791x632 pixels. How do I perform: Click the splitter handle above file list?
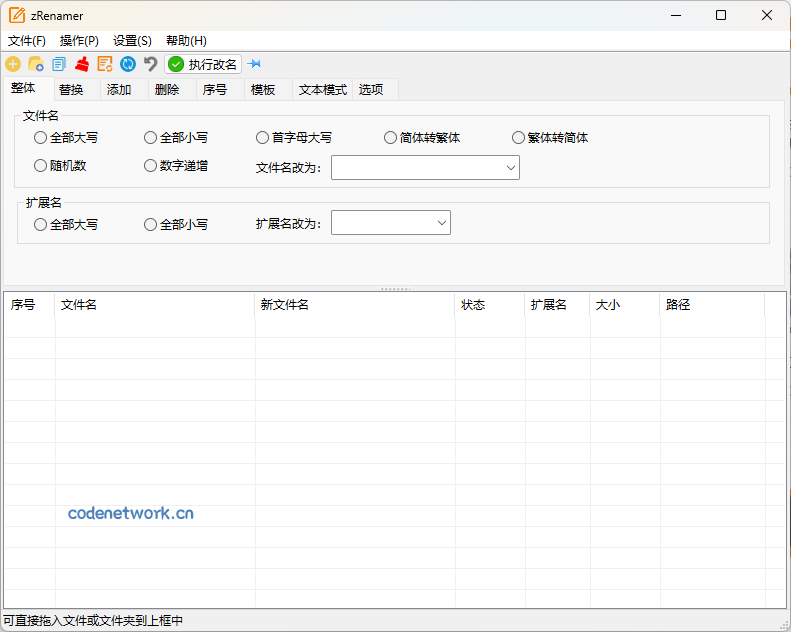396,288
